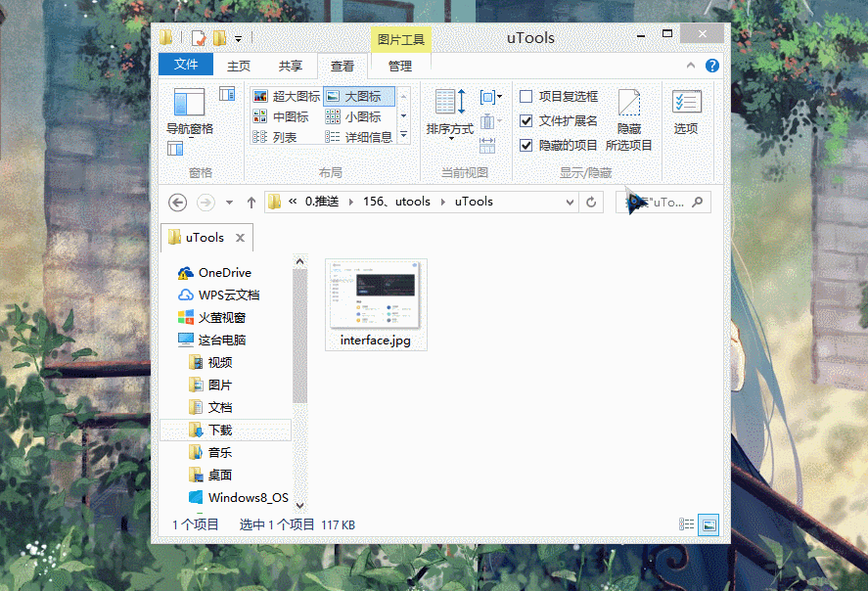Select 火萤视窗 in sidebar
The height and width of the screenshot is (591, 868).
[211, 318]
